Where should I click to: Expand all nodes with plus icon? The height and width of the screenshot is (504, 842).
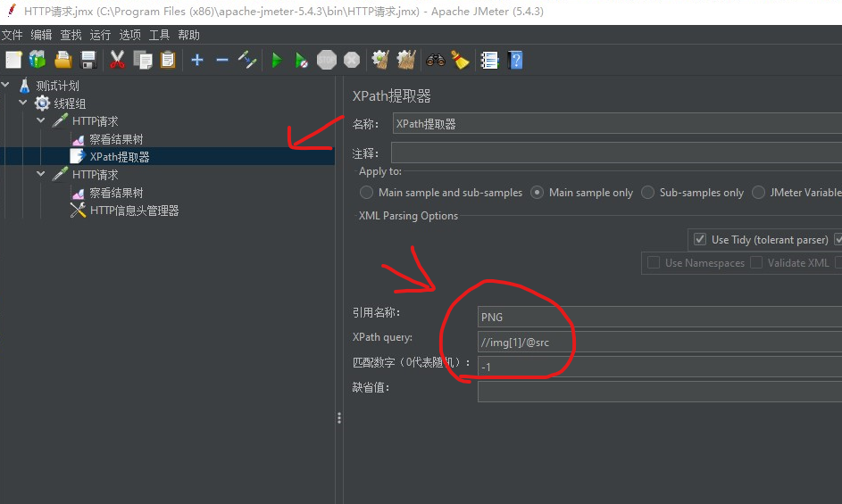pyautogui.click(x=197, y=60)
